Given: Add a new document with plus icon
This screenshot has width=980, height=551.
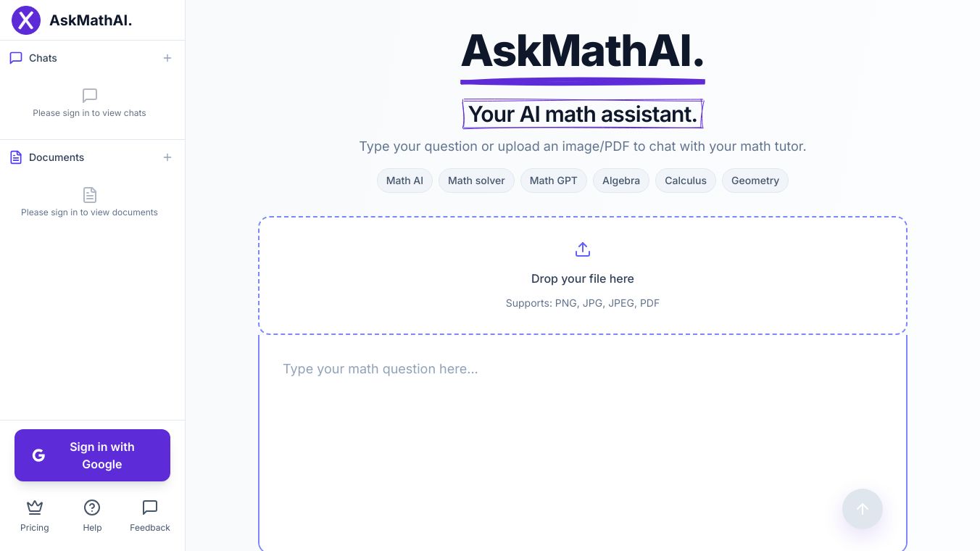Looking at the screenshot, I should tap(167, 157).
